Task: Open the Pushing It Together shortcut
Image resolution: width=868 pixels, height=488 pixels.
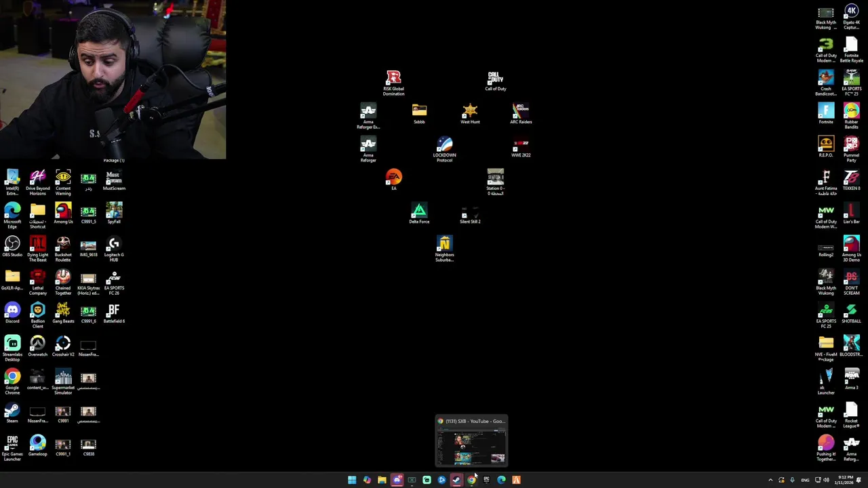Action: [x=826, y=449]
